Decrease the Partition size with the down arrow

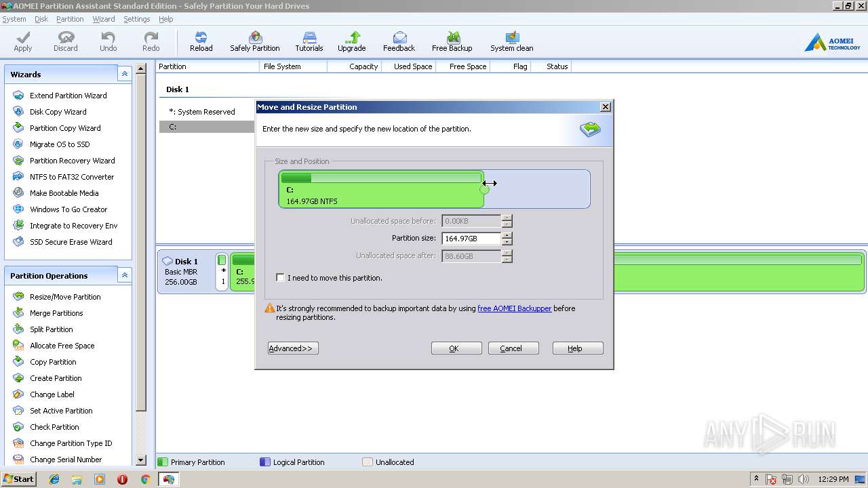click(507, 242)
